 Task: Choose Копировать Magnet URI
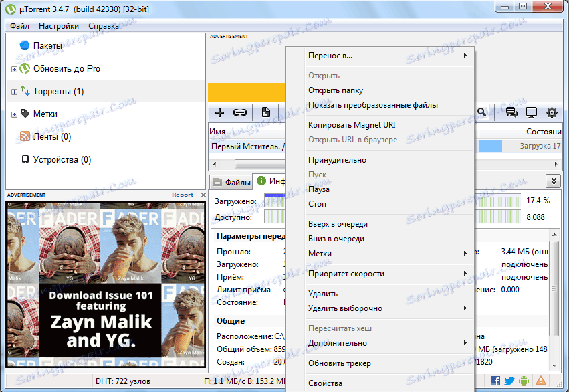[388, 125]
